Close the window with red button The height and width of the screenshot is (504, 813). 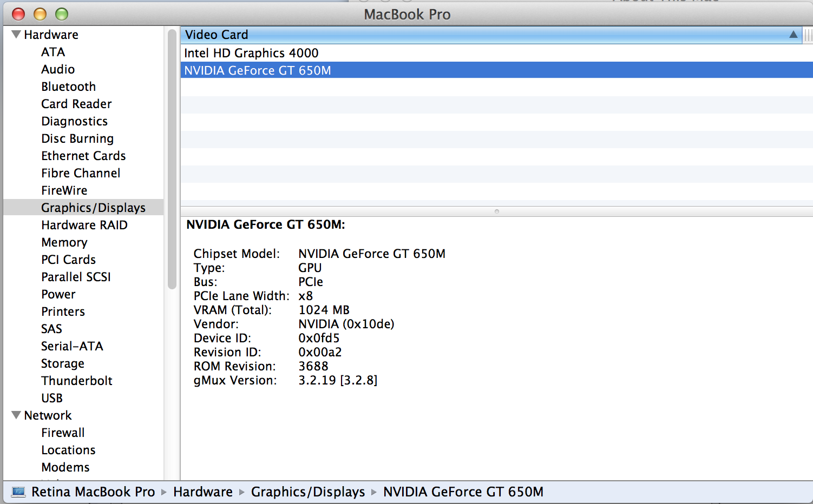point(18,14)
